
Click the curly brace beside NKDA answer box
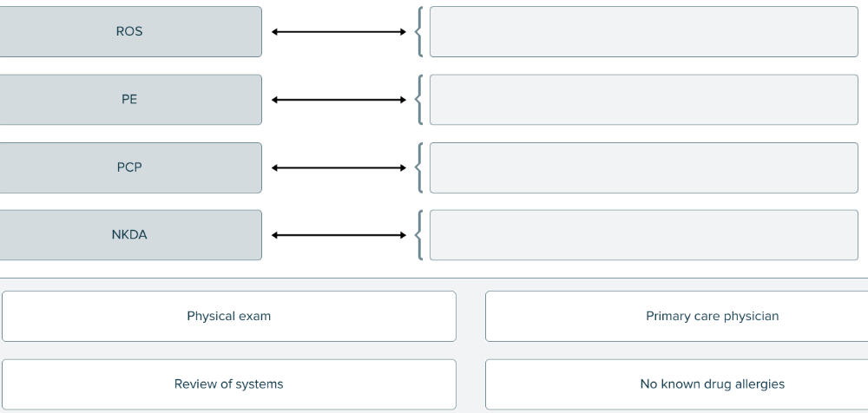(x=419, y=235)
